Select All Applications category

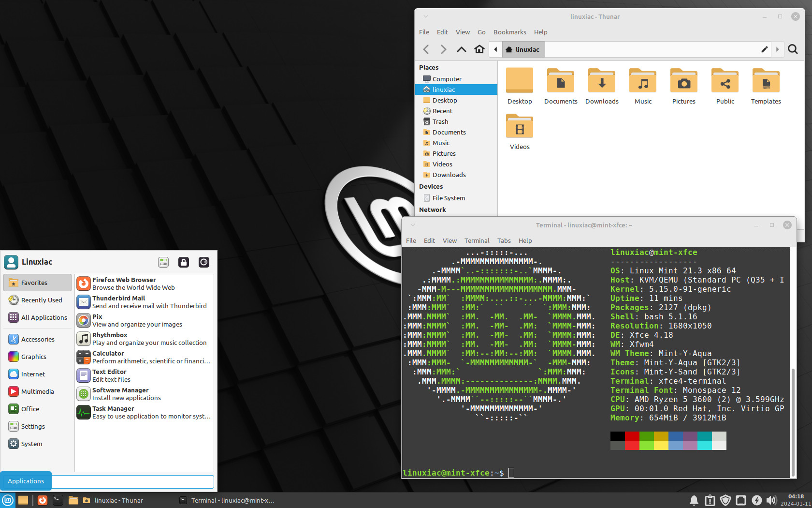(38, 317)
